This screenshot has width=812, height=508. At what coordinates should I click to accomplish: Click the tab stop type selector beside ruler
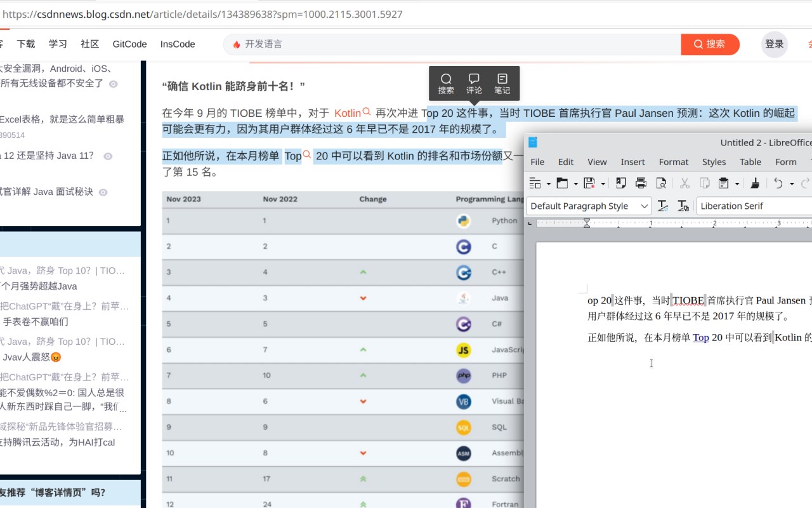530,224
